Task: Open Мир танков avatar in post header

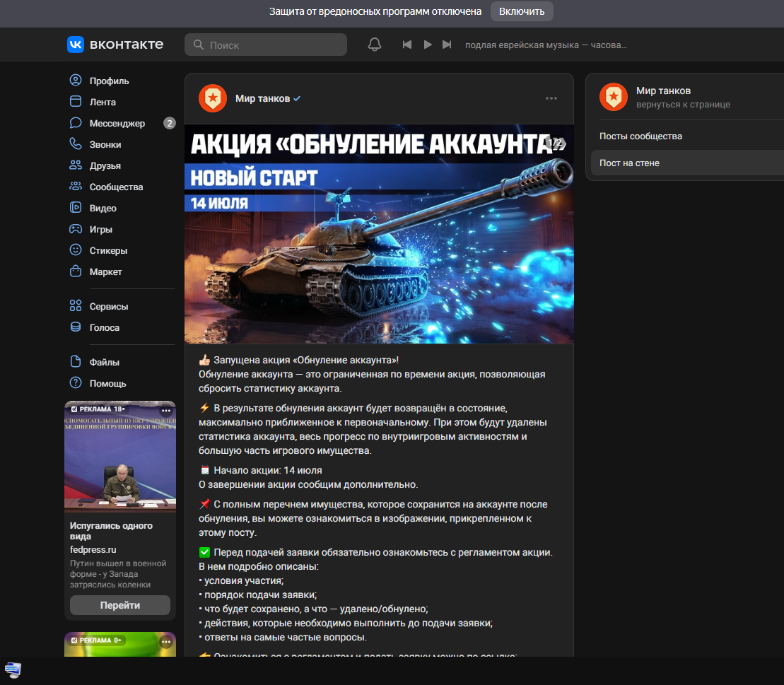Action: click(x=213, y=98)
